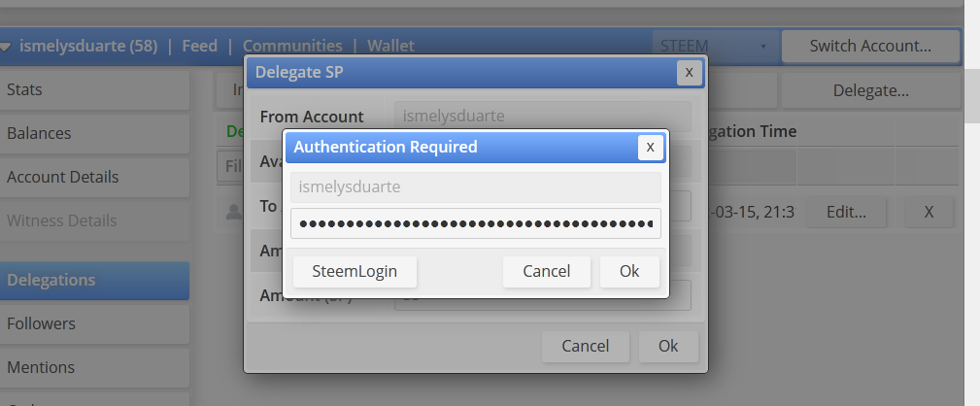Open the Feed link

point(199,47)
